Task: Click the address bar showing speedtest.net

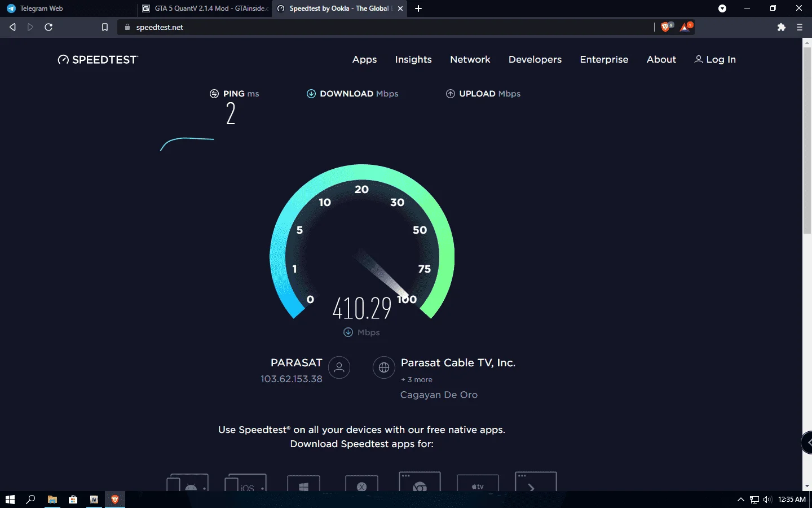Action: (x=385, y=27)
